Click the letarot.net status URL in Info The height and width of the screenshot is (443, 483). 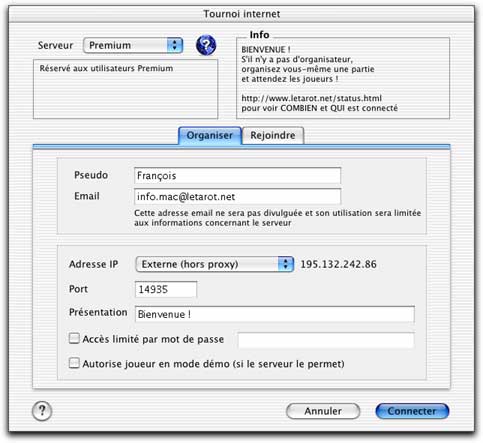click(311, 98)
